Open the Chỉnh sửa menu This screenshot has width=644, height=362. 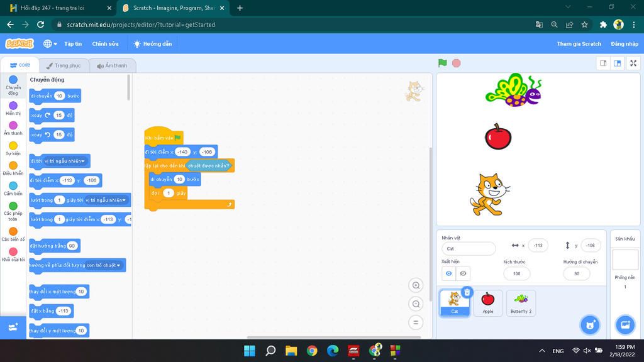tap(105, 44)
